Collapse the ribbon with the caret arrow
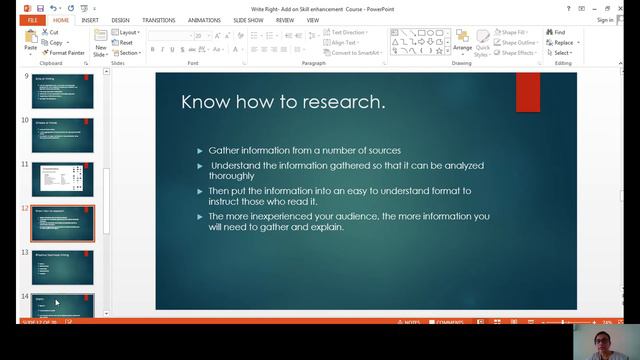The width and height of the screenshot is (640, 360). tap(620, 63)
